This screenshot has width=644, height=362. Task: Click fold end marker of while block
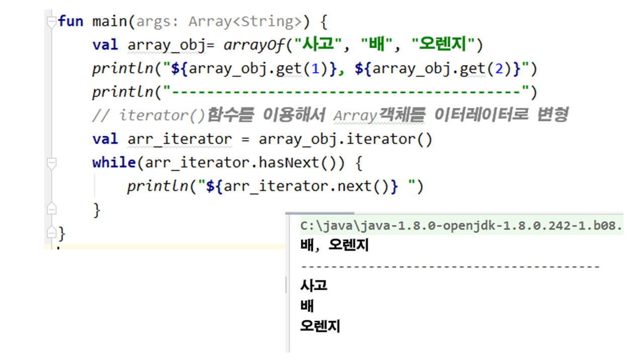51,209
